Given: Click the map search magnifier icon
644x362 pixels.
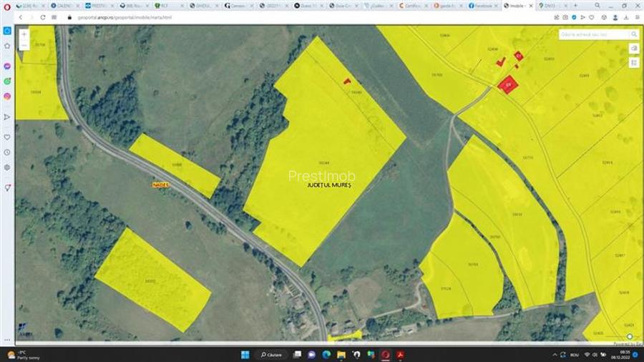Looking at the screenshot, I should coord(634,34).
